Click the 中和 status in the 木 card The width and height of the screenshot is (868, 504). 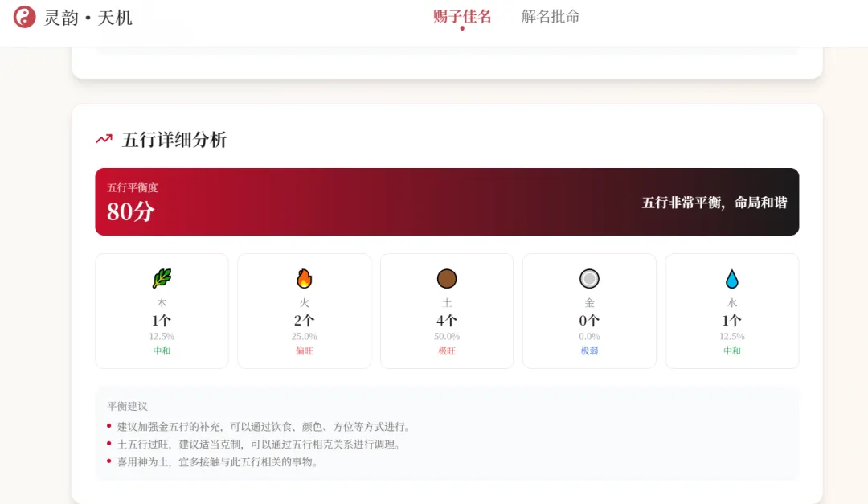click(162, 351)
